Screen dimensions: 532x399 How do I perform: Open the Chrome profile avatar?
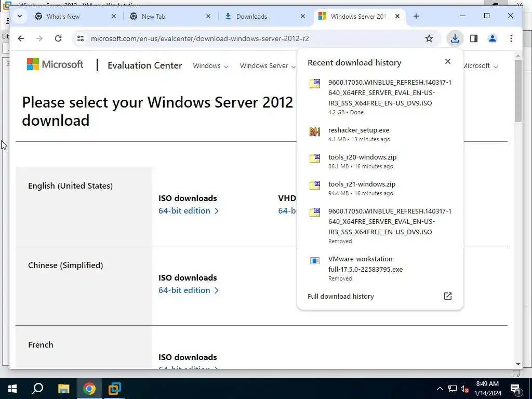click(493, 38)
